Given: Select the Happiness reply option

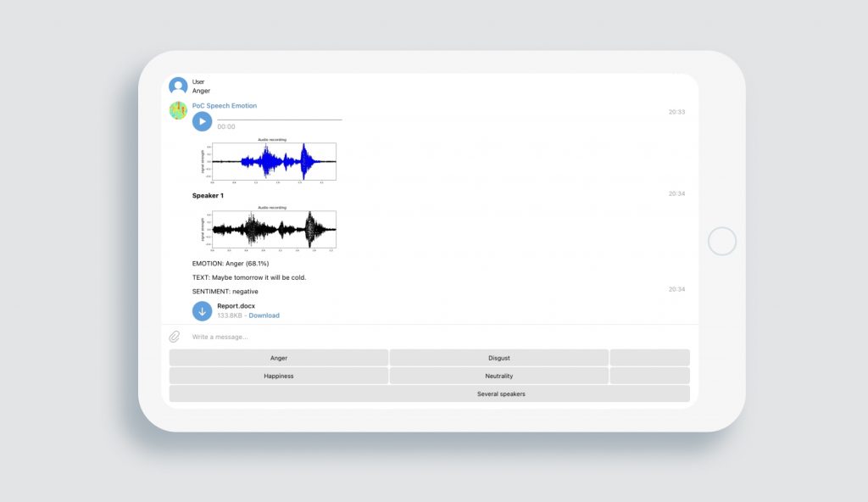Looking at the screenshot, I should click(x=279, y=375).
